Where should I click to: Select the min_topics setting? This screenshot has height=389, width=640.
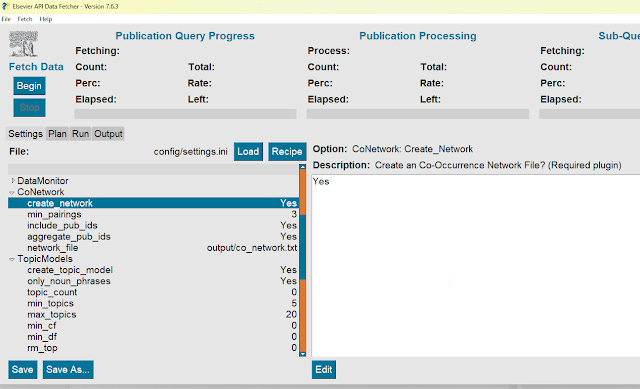[x=153, y=303]
